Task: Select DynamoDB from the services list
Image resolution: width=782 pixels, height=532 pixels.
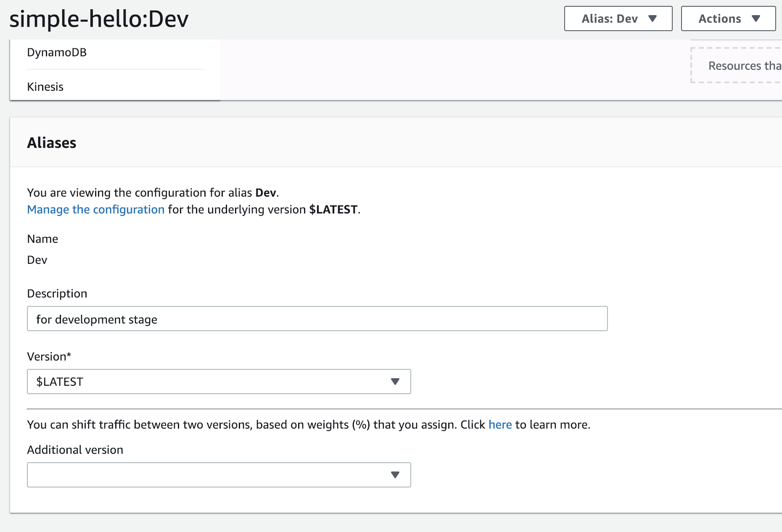Action: point(57,52)
